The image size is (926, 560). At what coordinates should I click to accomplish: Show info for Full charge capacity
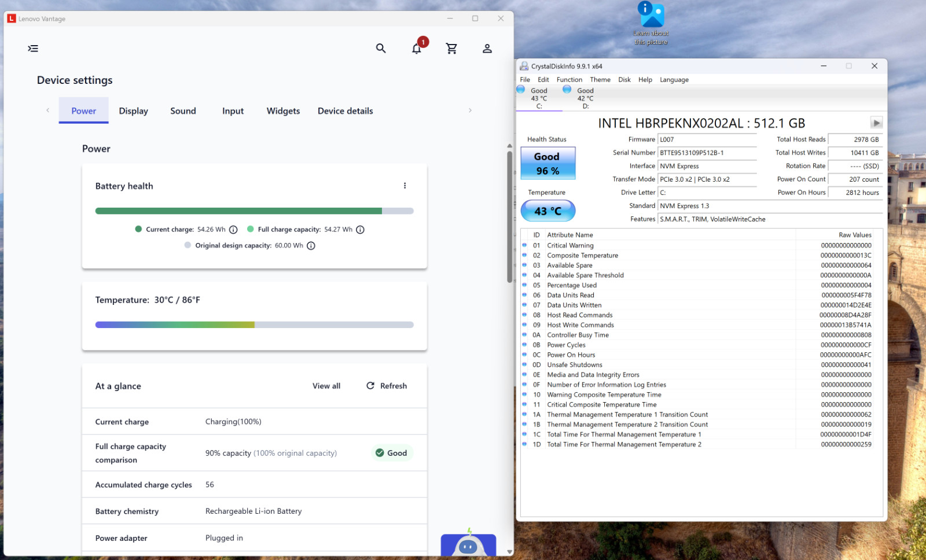pyautogui.click(x=360, y=230)
